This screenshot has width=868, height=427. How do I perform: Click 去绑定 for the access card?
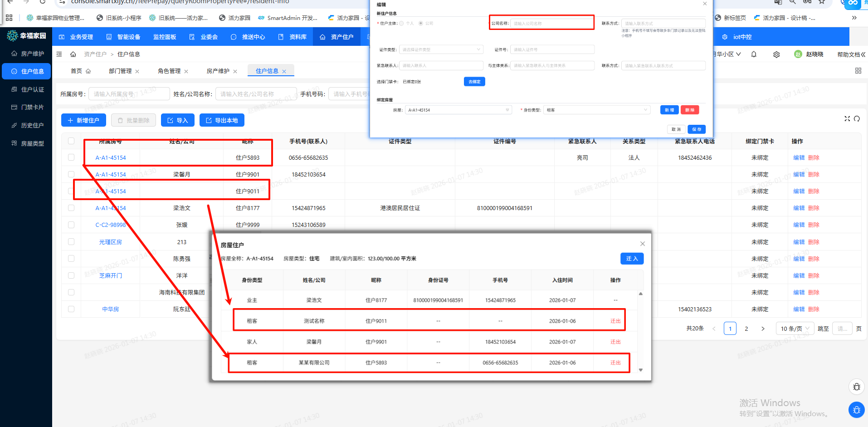point(474,82)
